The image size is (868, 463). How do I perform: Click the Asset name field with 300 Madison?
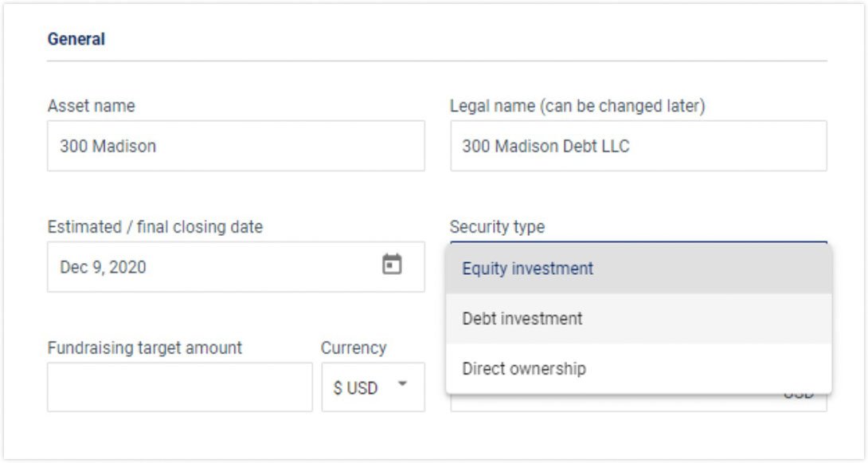pos(236,146)
